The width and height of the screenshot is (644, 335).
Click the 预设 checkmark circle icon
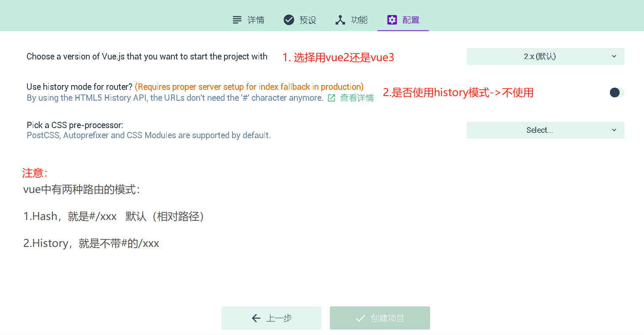click(289, 20)
